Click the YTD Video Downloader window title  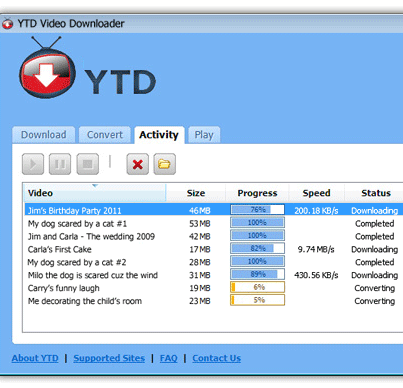point(71,24)
